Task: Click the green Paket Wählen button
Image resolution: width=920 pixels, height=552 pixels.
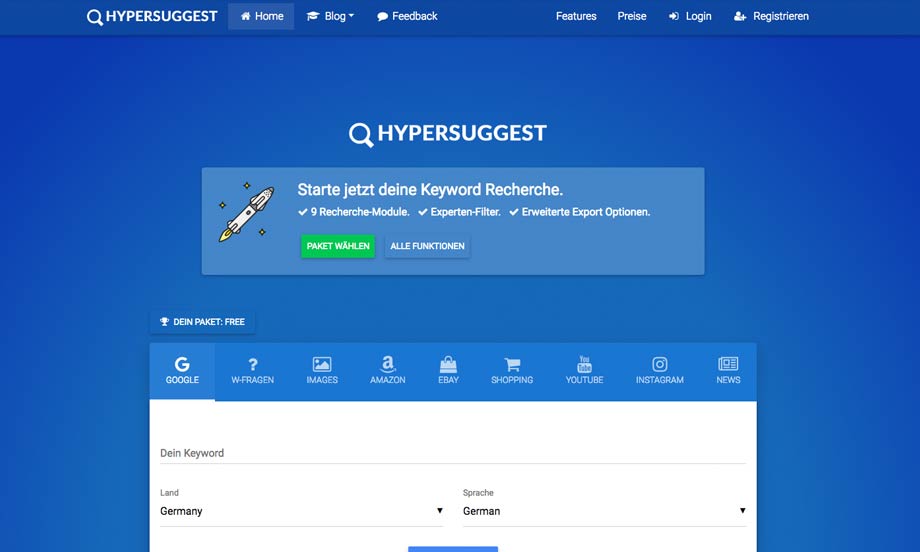Action: click(338, 246)
